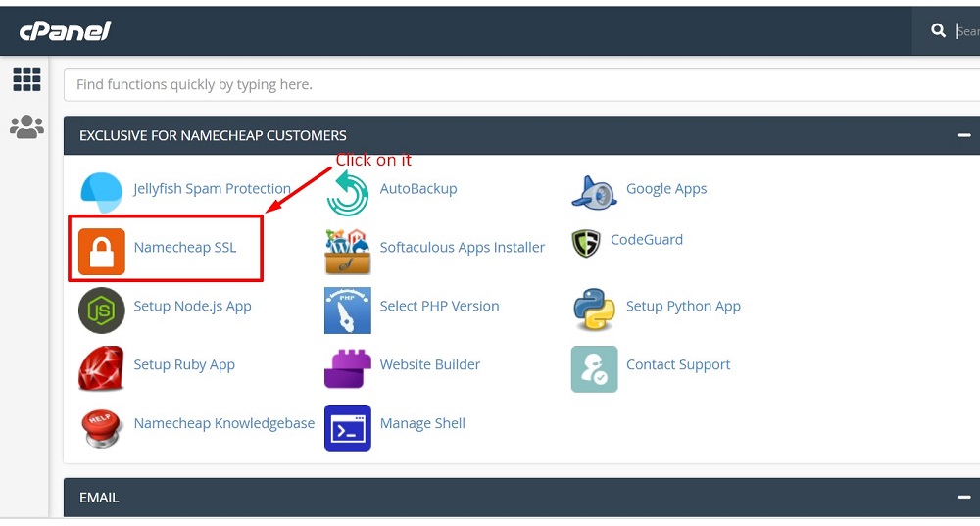Screen dimensions: 980x526
Task: Open the Namecheap Knowledgebase link
Action: [224, 423]
